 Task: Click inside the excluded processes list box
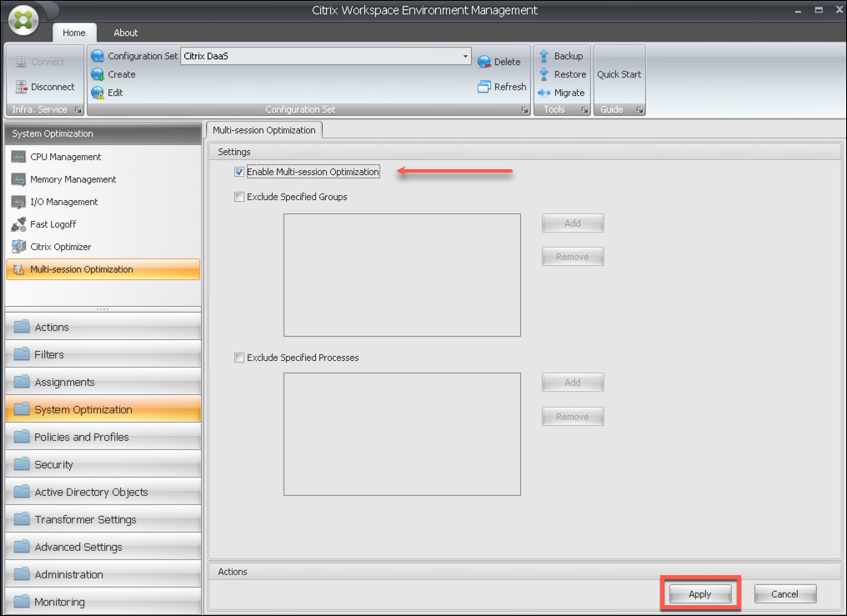click(402, 434)
